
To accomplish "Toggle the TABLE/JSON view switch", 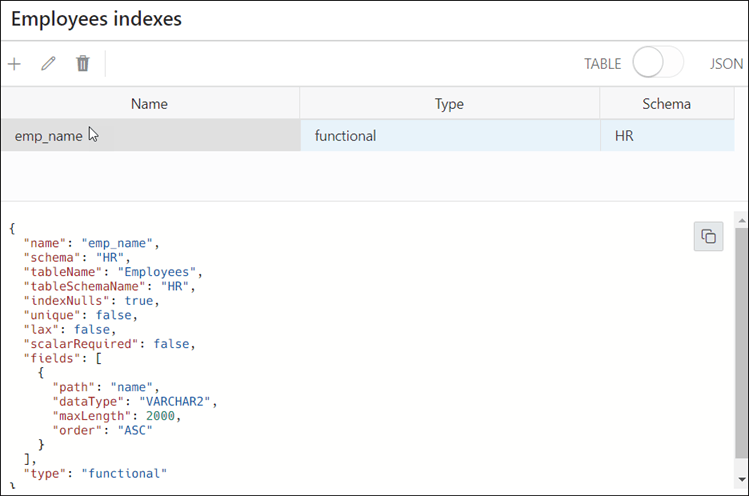I will tap(658, 64).
